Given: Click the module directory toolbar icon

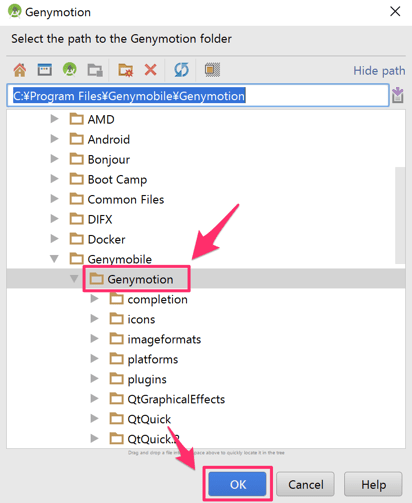Looking at the screenshot, I should tap(95, 70).
